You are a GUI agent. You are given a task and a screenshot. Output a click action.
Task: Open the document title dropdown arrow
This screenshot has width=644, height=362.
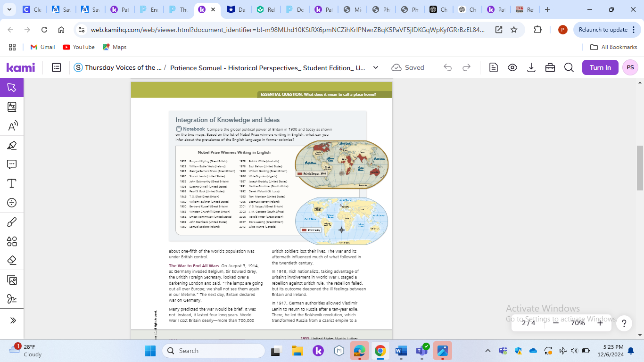(x=375, y=67)
